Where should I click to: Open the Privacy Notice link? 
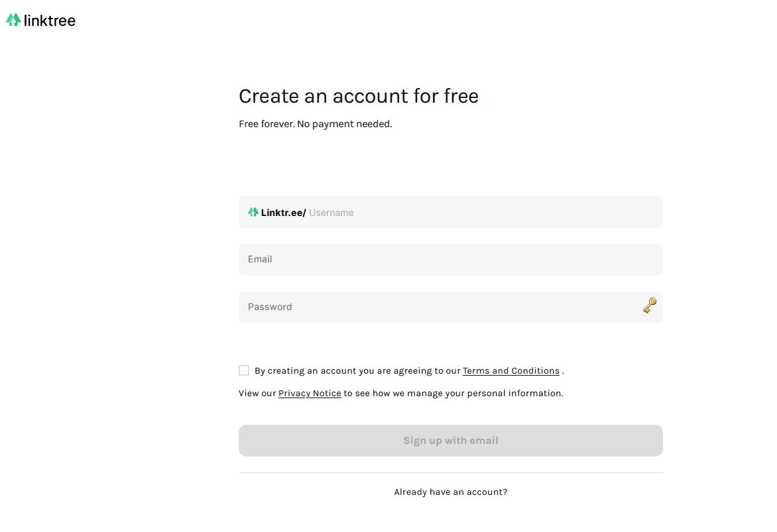tap(310, 394)
